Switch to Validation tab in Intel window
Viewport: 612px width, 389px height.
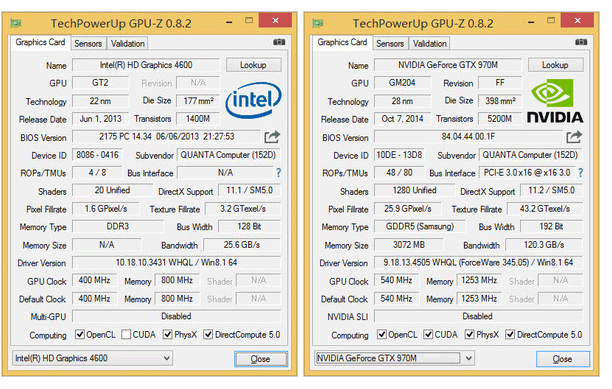tap(128, 43)
